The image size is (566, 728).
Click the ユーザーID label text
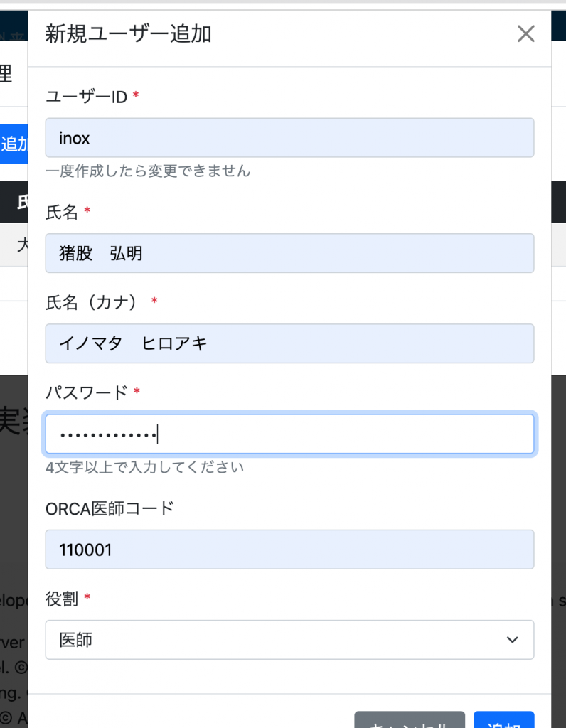coord(86,97)
